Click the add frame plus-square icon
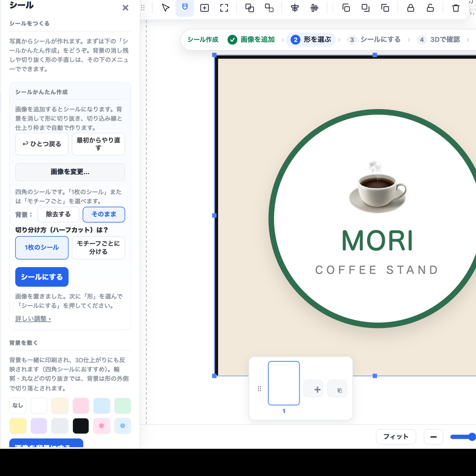The image size is (476, 476). pyautogui.click(x=204, y=8)
